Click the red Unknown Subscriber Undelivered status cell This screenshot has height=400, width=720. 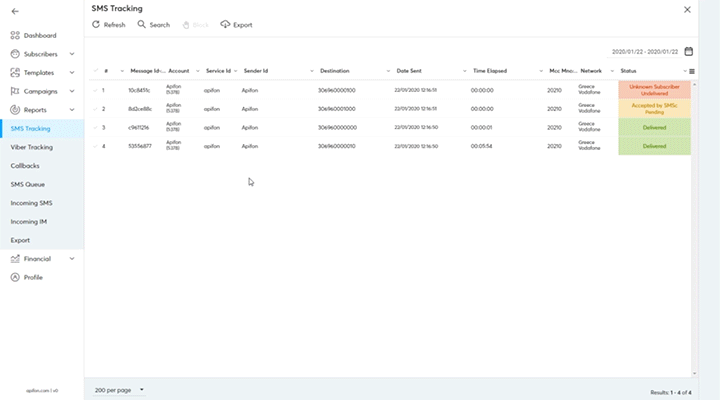click(655, 90)
